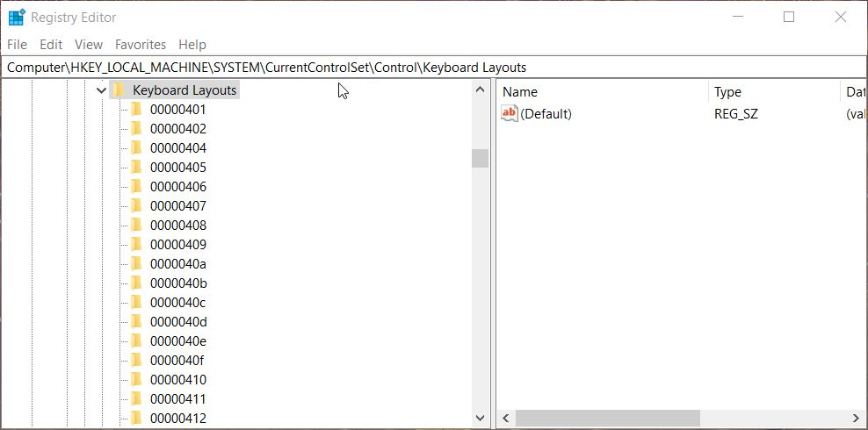Click the folder icon next to 0000040e
Viewport: 868px width, 430px height.
point(136,341)
